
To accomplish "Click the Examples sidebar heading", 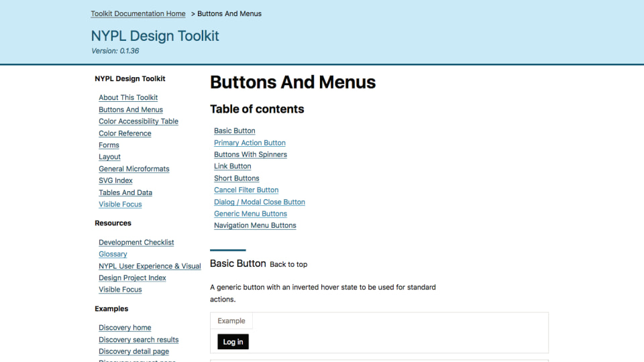I will (x=111, y=308).
